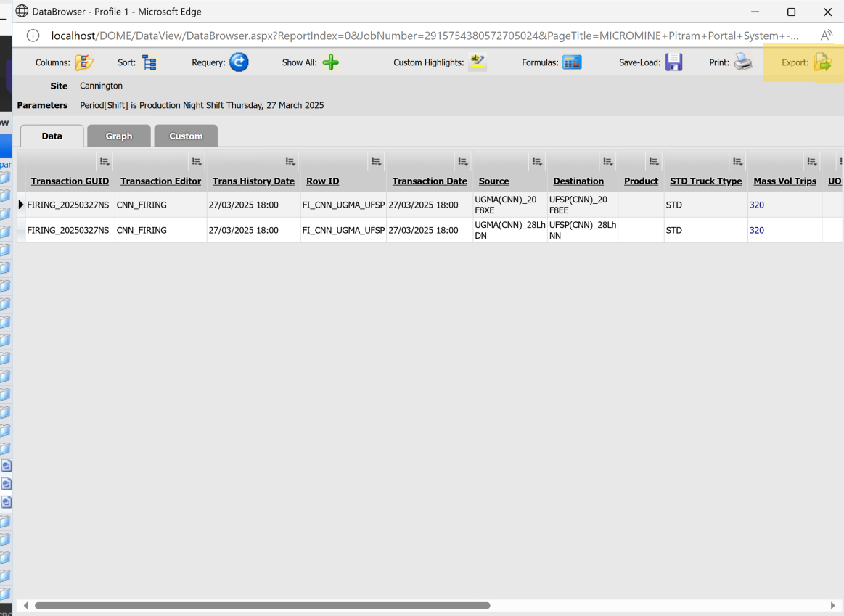Open the Columns chooser icon
Screen dimensions: 844x616
pyautogui.click(x=84, y=62)
